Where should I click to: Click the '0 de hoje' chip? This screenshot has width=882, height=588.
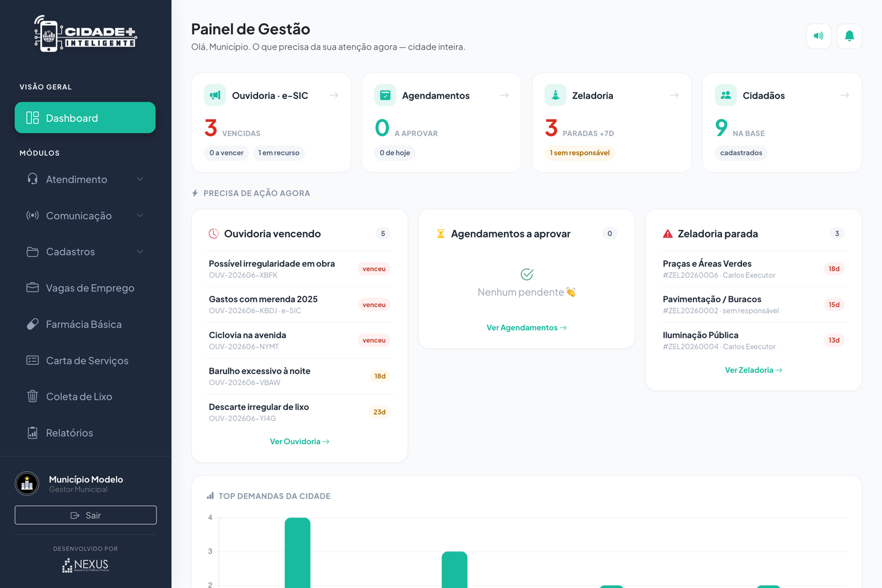point(395,153)
